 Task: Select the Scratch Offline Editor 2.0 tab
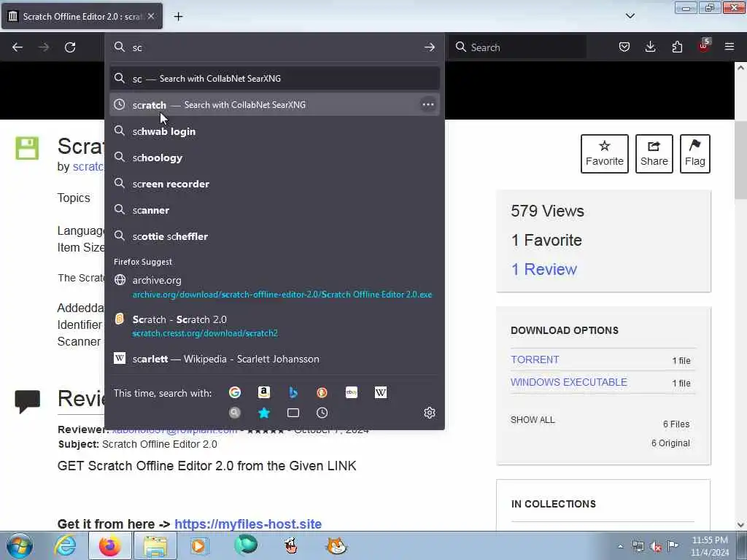(82, 16)
